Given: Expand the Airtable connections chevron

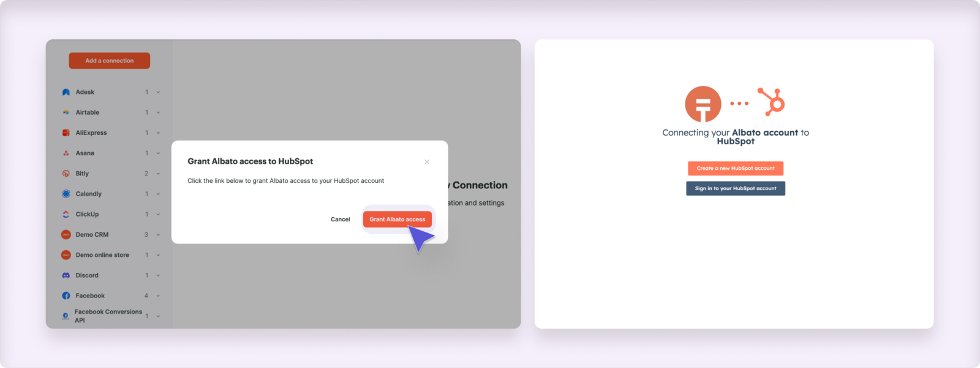Looking at the screenshot, I should pos(158,112).
